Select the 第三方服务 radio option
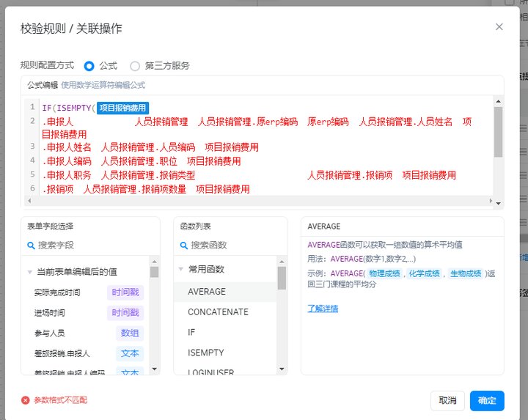Viewport: 528px width, 420px height. click(135, 66)
